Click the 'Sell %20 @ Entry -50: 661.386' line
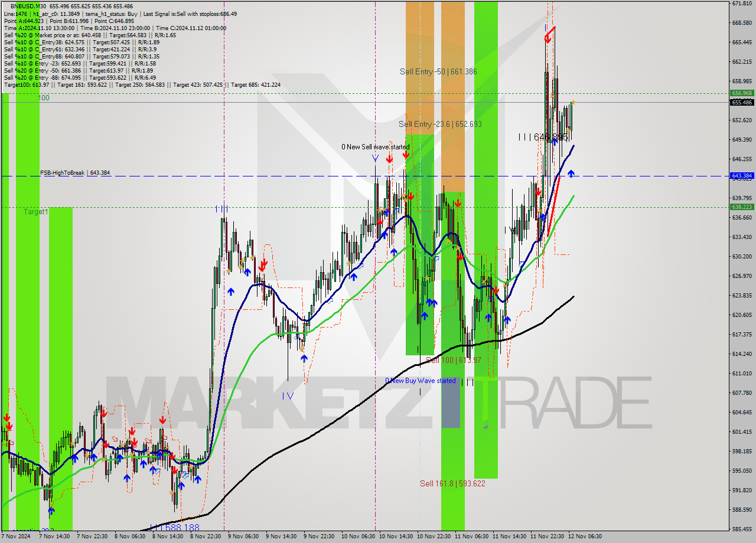The width and height of the screenshot is (756, 543). [79, 70]
